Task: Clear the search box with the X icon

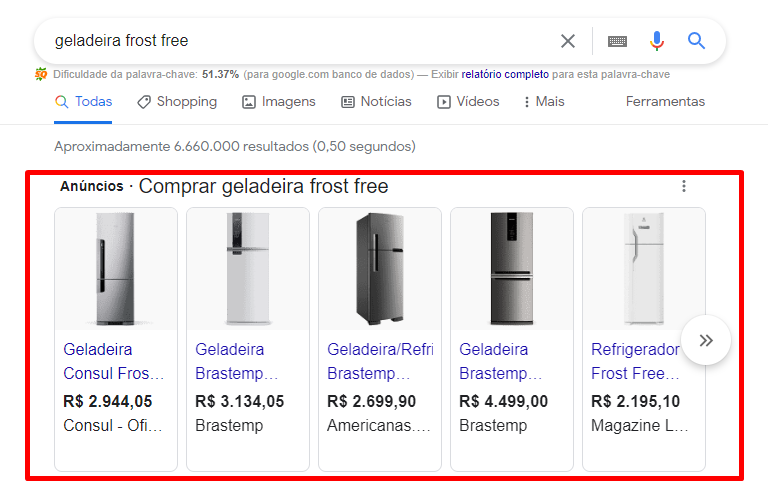Action: [x=568, y=41]
